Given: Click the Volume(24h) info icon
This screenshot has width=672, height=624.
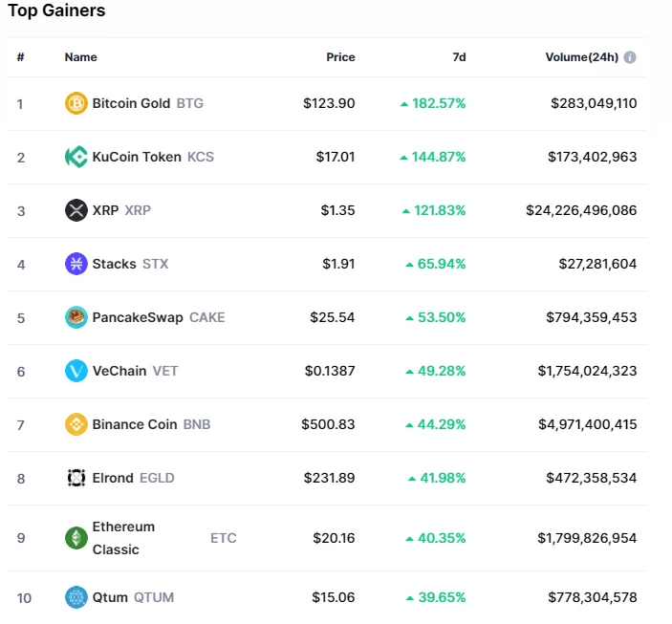Looking at the screenshot, I should (x=630, y=57).
